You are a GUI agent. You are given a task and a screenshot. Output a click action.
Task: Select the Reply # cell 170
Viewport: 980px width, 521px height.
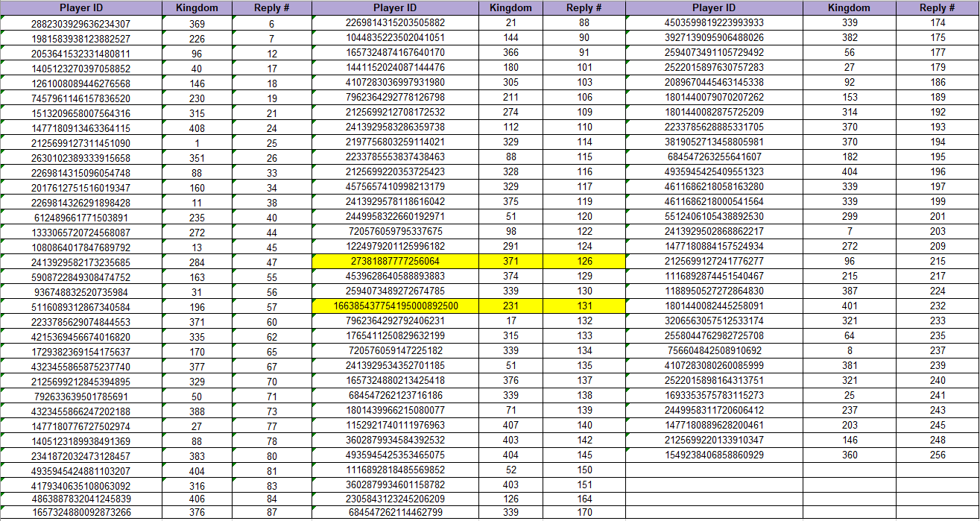(584, 513)
